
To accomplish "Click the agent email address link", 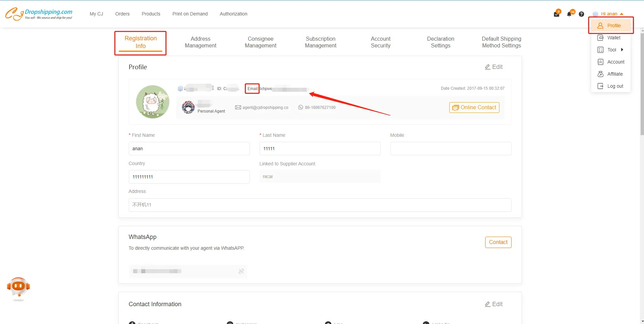I will pyautogui.click(x=265, y=108).
